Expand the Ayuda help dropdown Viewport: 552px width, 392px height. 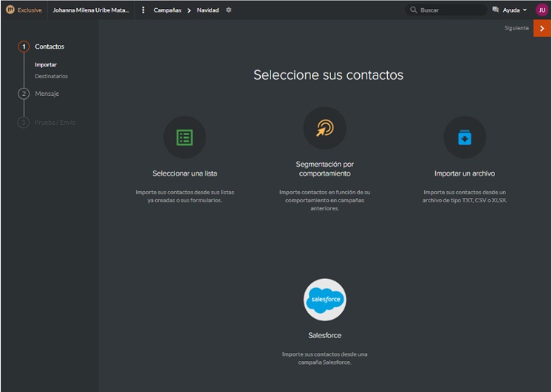tap(511, 10)
